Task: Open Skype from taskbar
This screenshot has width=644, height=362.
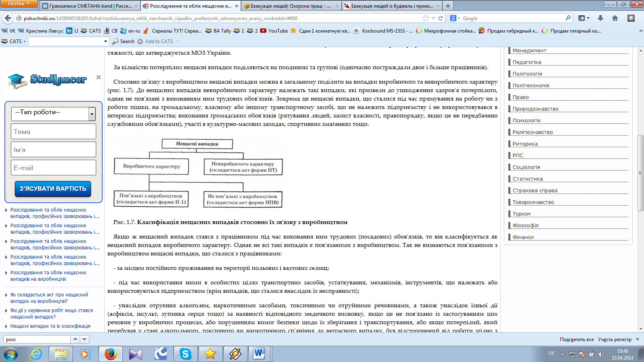Action: point(186,354)
